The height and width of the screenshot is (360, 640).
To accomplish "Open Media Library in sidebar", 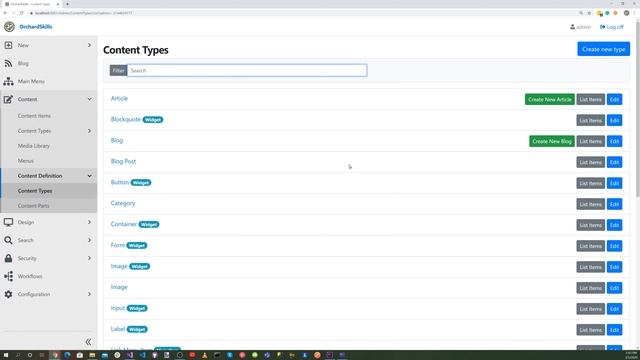I will click(x=33, y=146).
